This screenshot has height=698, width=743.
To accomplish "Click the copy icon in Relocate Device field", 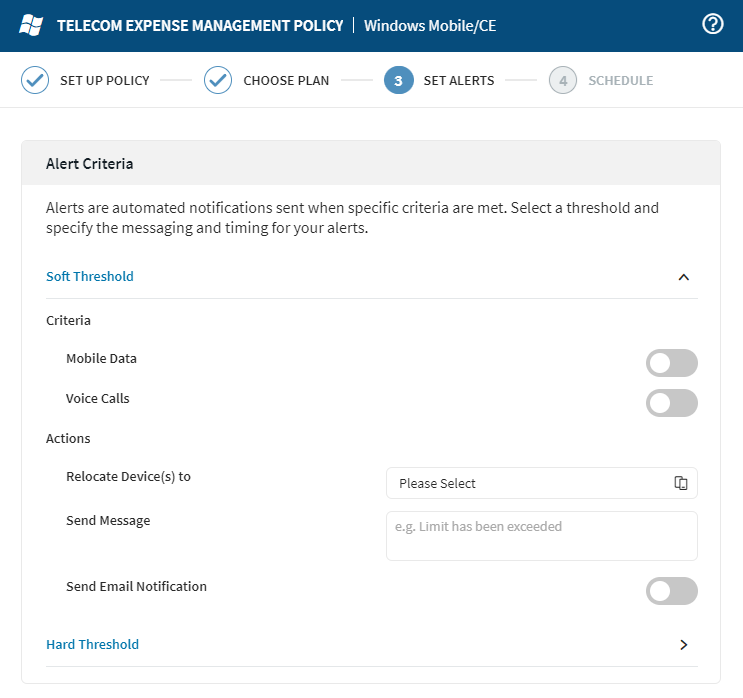I will tap(681, 483).
